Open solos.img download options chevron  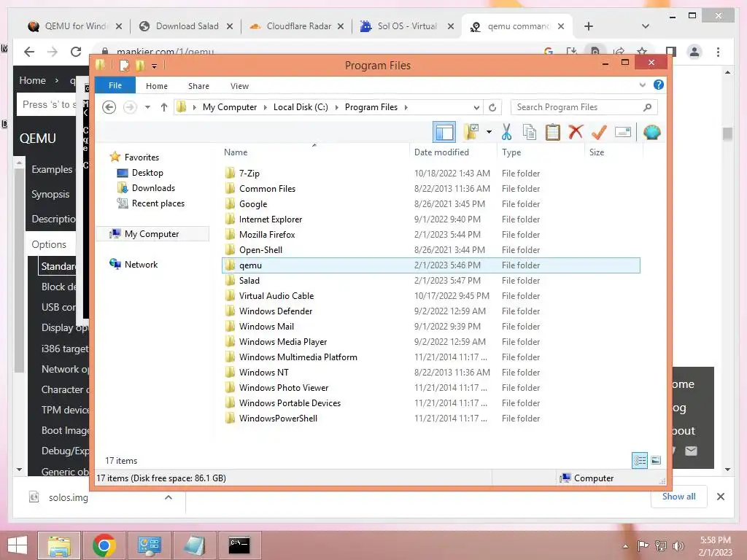tap(169, 497)
